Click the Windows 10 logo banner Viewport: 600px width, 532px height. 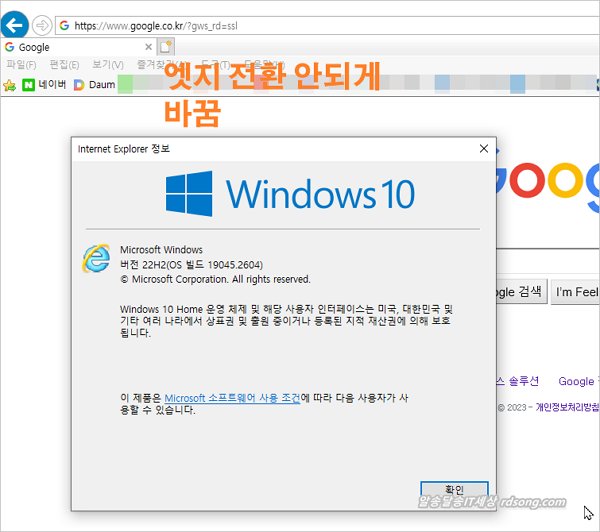coord(288,192)
